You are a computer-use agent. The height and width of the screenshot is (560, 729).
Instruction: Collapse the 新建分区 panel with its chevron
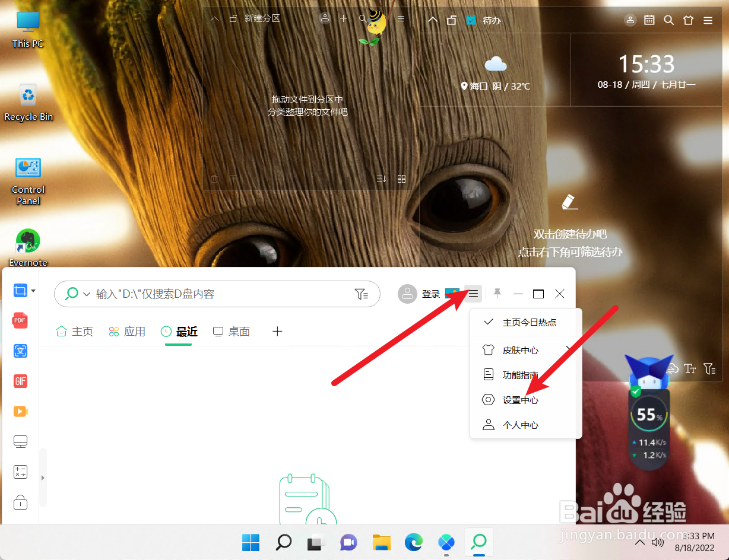(x=215, y=19)
